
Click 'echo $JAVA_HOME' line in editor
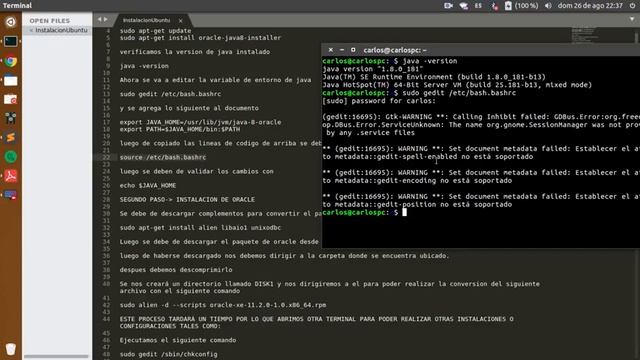point(148,185)
